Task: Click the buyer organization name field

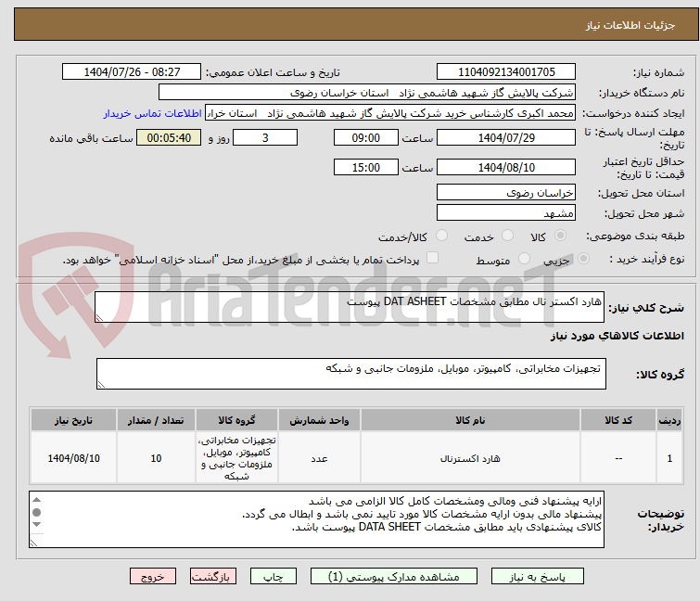Action: (366, 93)
